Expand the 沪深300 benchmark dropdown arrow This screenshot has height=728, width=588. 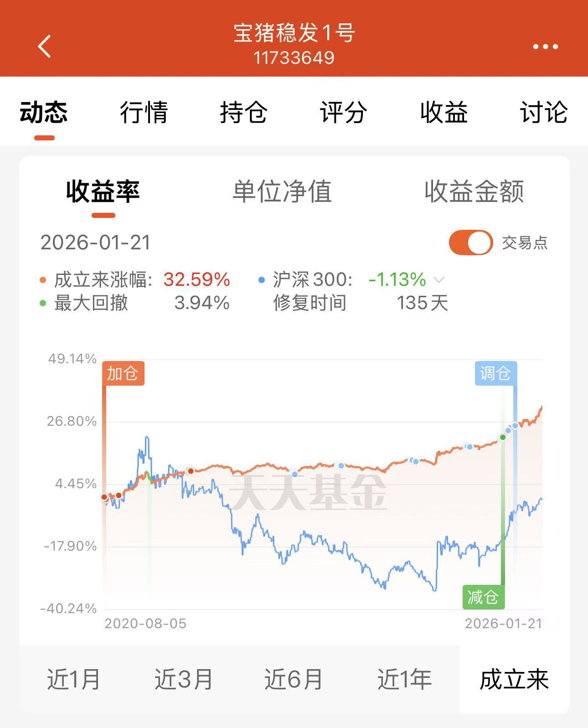pyautogui.click(x=438, y=279)
